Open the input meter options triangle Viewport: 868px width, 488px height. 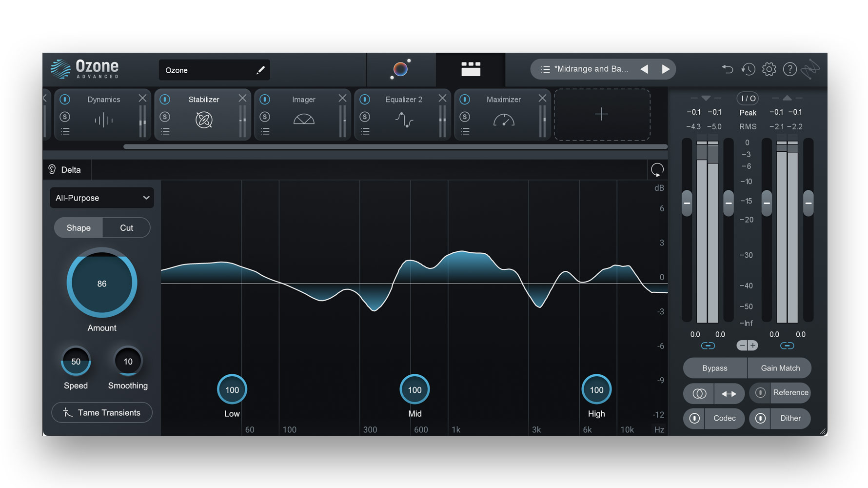point(705,98)
